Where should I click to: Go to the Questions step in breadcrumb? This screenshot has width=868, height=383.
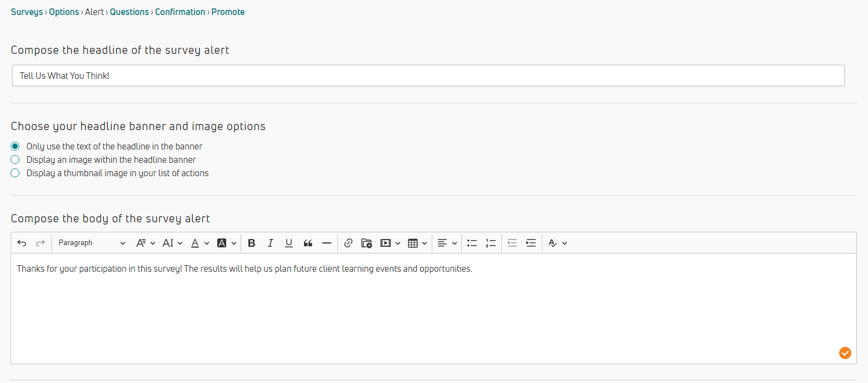tap(129, 12)
